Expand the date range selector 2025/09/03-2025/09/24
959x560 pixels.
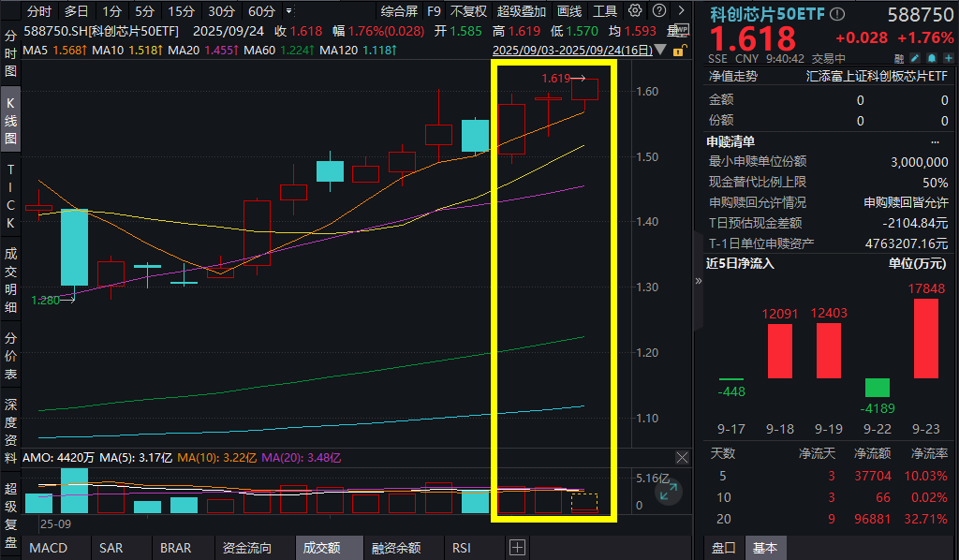(x=576, y=45)
